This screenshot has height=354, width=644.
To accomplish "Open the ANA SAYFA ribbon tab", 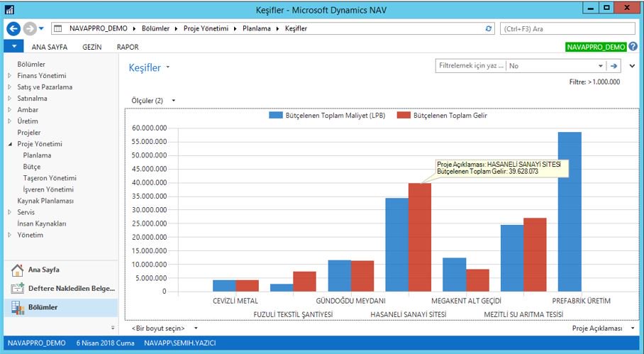I will pyautogui.click(x=49, y=47).
